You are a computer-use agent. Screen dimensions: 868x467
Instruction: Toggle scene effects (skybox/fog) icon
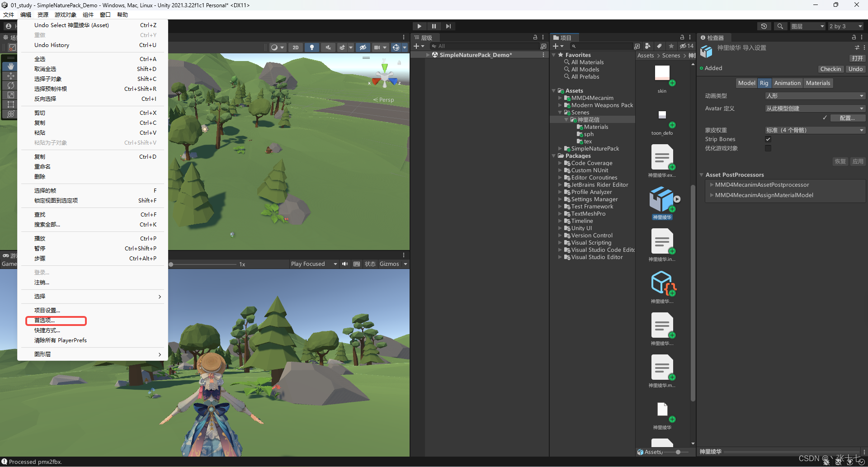[342, 47]
